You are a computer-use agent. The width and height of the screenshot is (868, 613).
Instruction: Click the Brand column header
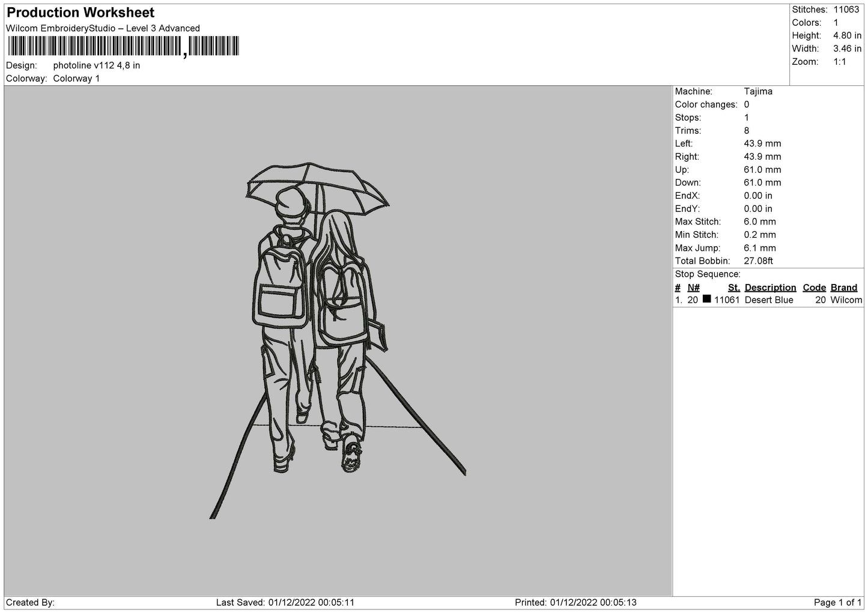point(844,288)
